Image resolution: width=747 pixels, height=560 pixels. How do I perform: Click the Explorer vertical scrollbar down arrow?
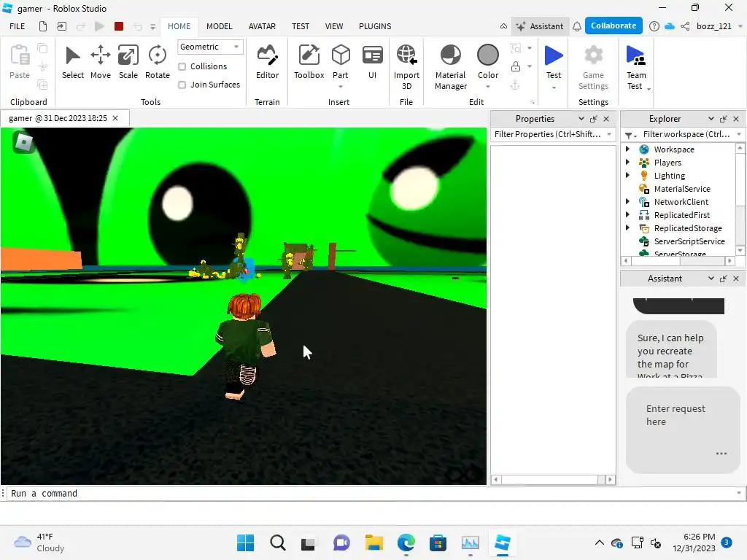[740, 251]
